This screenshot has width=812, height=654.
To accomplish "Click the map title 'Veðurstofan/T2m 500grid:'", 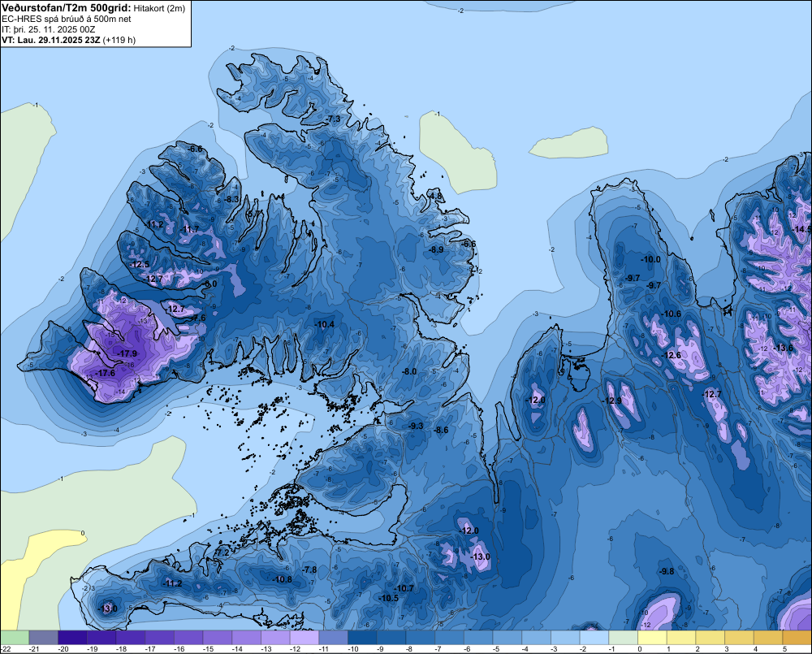I will pos(67,7).
